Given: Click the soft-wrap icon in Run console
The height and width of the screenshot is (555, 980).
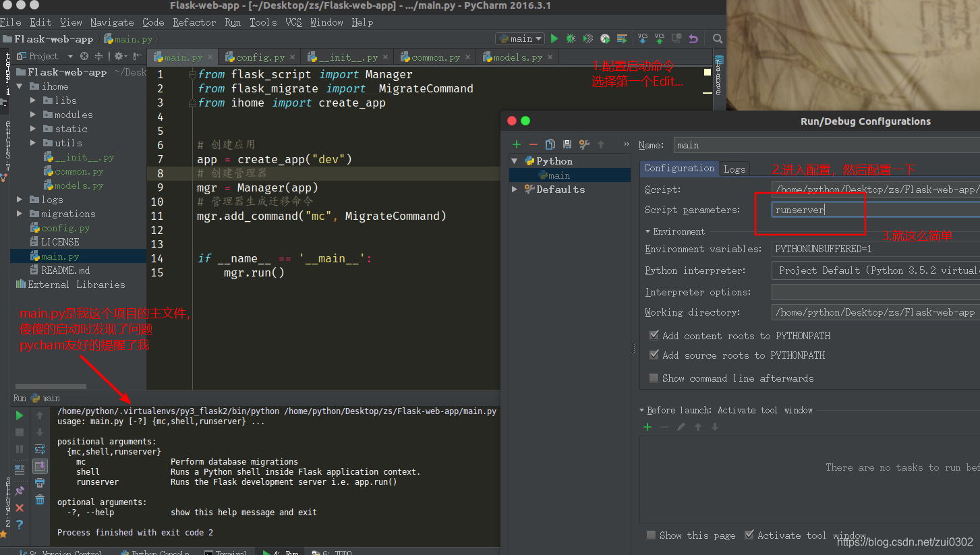Looking at the screenshot, I should (40, 449).
